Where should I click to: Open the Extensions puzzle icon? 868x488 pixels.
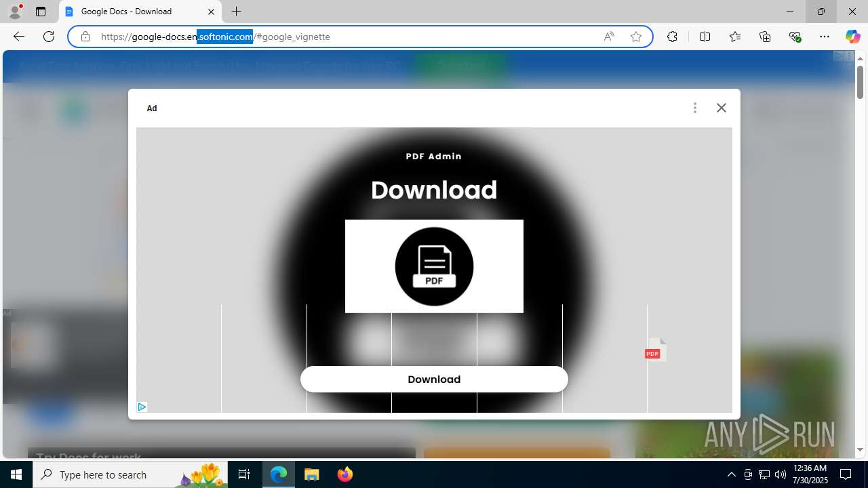tap(672, 37)
